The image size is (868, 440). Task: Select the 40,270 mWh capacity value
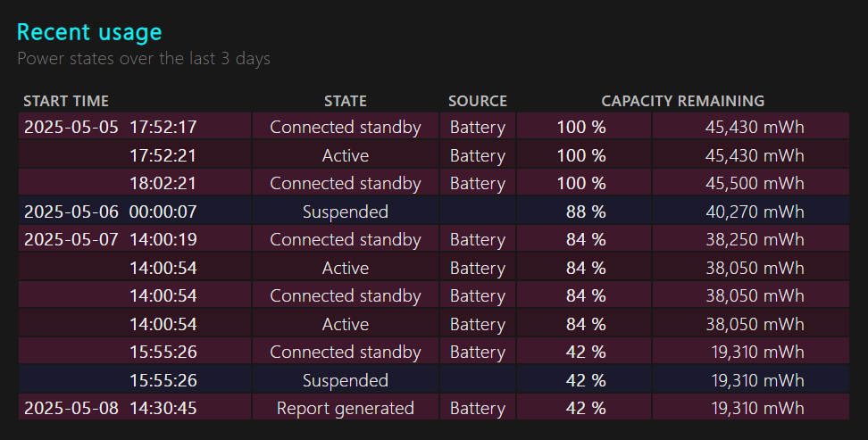pyautogui.click(x=757, y=212)
